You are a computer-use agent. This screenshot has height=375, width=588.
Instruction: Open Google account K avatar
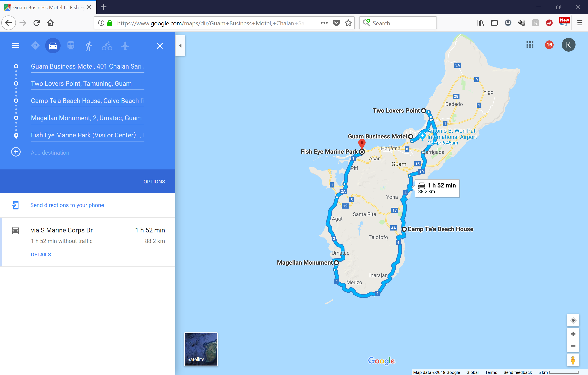coord(568,45)
